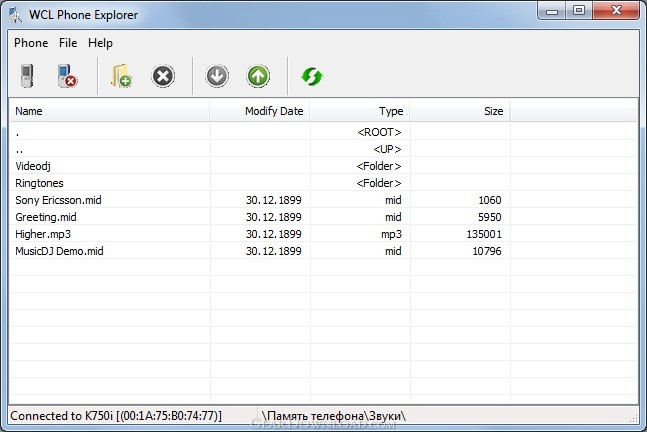Click the size value 135001
The height and width of the screenshot is (432, 647).
pyautogui.click(x=484, y=234)
